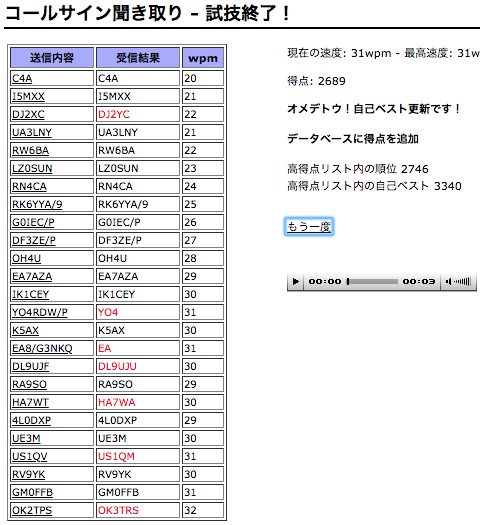
Task: Open sent callsign DL9UJF link
Action: (30, 366)
